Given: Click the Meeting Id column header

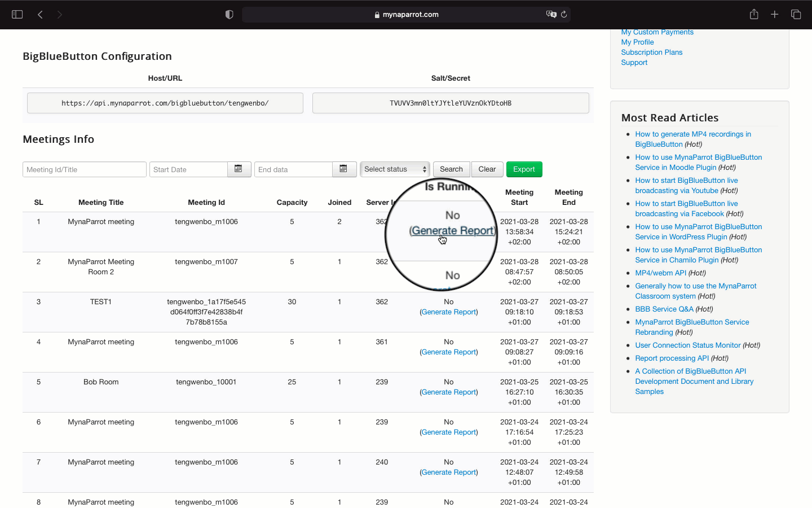Looking at the screenshot, I should 206,203.
